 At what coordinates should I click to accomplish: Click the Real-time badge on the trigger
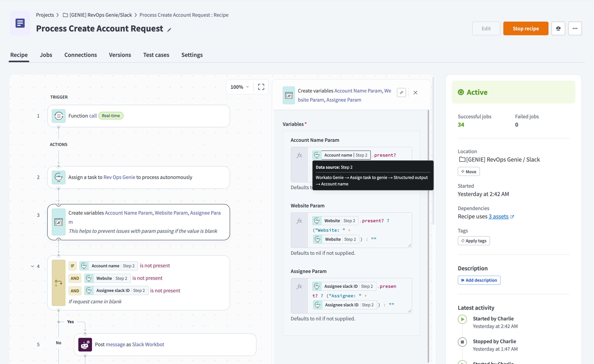[111, 116]
